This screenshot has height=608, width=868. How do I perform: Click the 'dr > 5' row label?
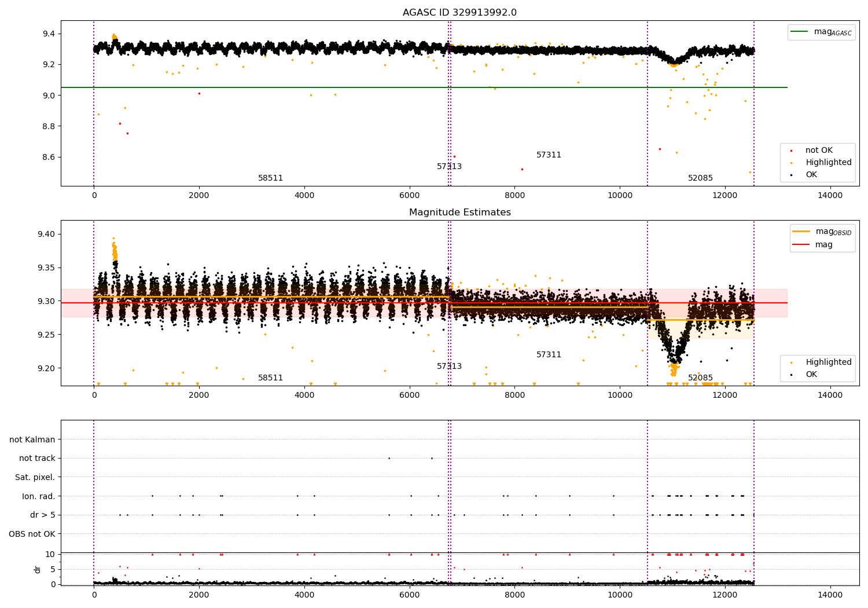pos(43,515)
